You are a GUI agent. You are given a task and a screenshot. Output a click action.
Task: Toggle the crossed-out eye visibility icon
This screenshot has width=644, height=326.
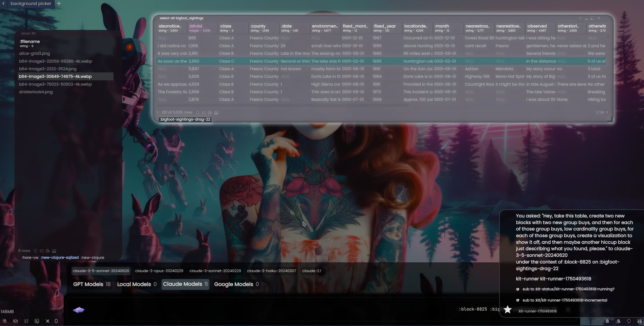[15, 321]
